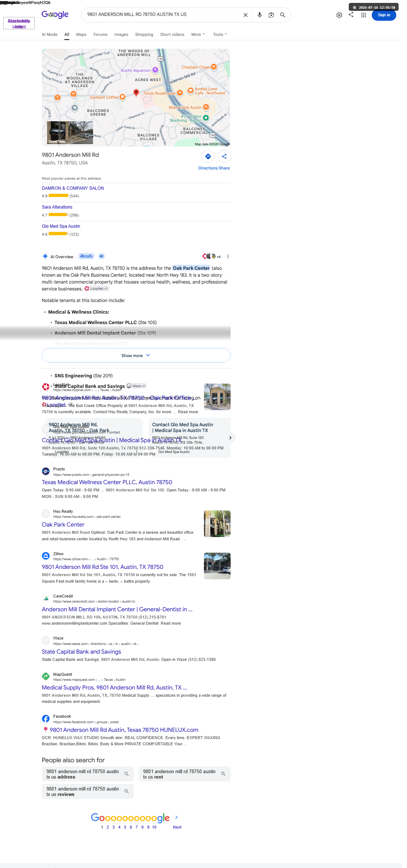This screenshot has width=407, height=868.
Task: Click the Share icon under the map
Action: 224,156
